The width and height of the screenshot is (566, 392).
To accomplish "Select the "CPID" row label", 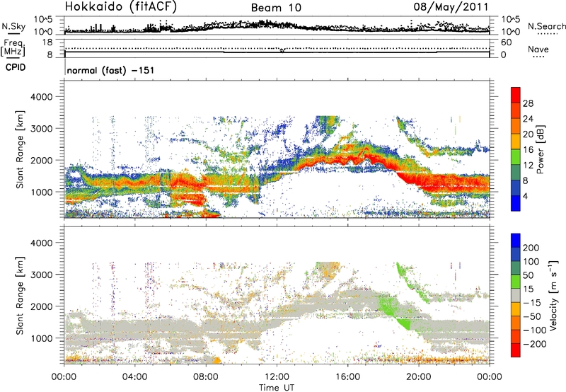I will 16,67.
